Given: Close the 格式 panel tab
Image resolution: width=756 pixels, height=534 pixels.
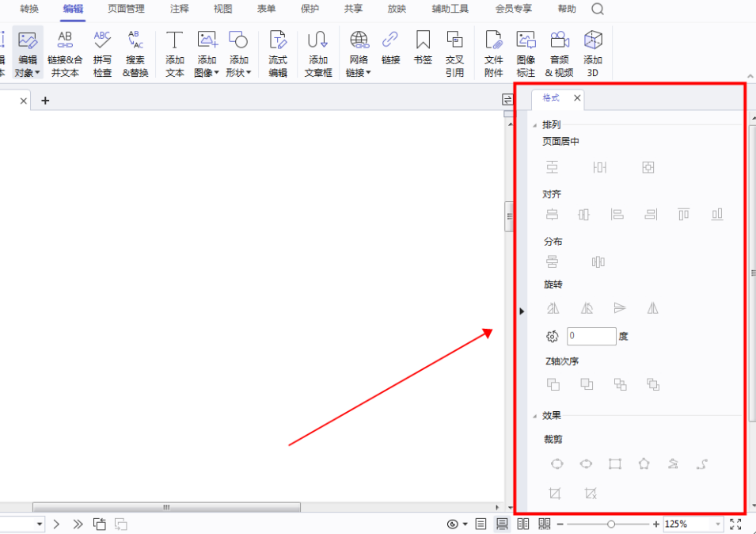Looking at the screenshot, I should (x=577, y=98).
